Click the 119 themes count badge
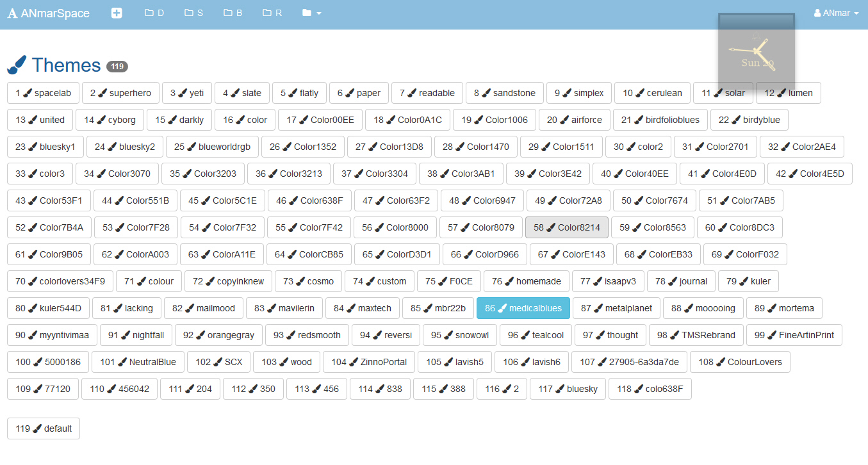The width and height of the screenshot is (868, 465). [117, 67]
